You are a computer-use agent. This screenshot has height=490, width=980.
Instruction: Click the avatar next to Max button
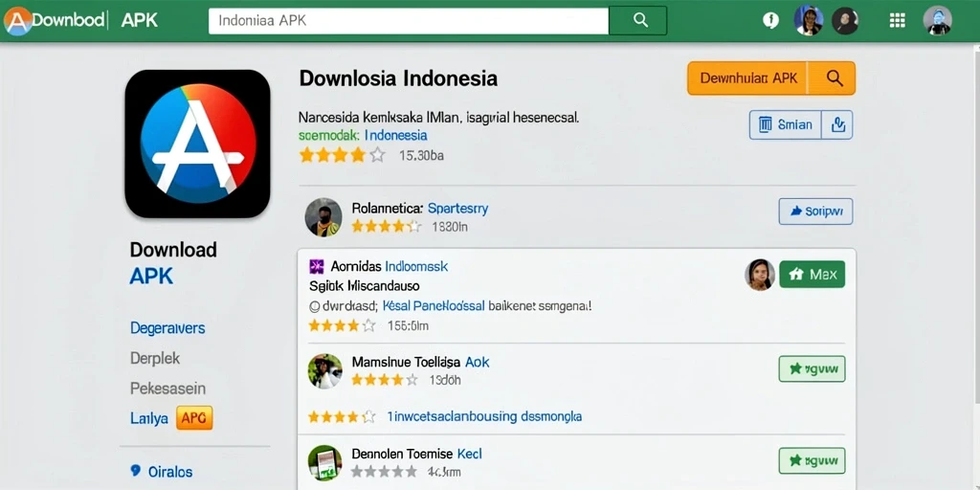click(x=759, y=275)
